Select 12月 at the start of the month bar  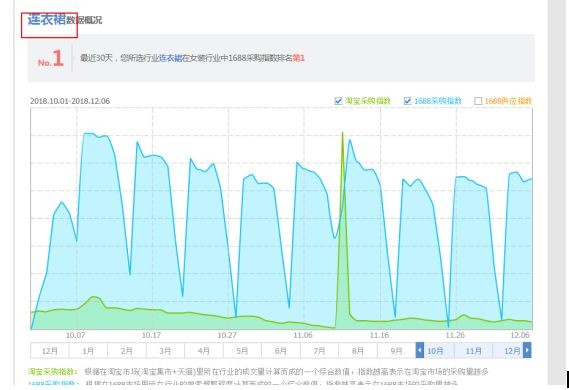tap(50, 351)
